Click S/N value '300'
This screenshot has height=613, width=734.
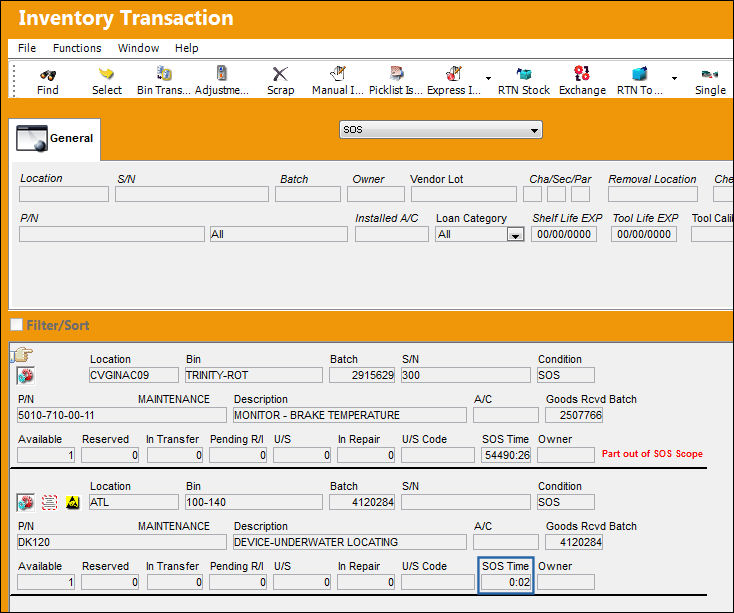466,375
